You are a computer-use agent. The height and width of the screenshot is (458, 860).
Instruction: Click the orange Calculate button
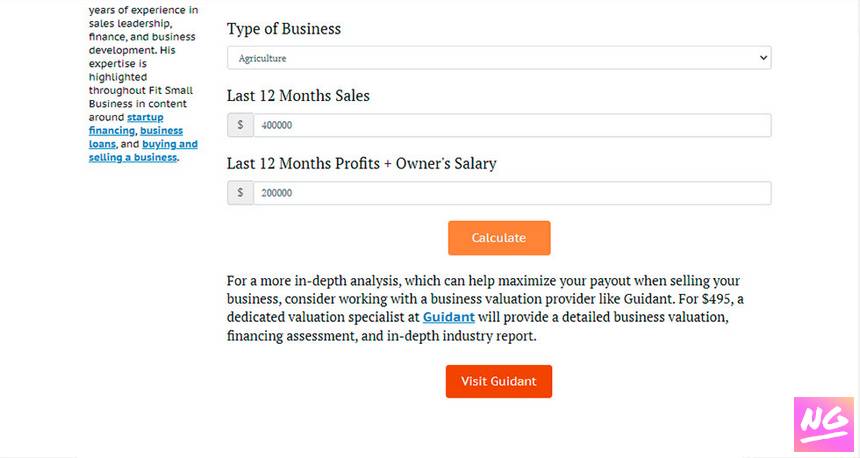(499, 238)
